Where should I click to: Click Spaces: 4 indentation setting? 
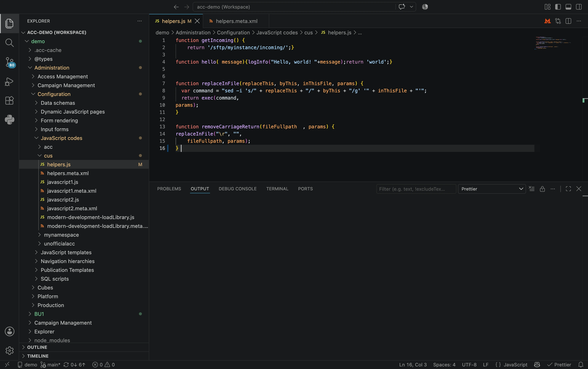pos(444,365)
